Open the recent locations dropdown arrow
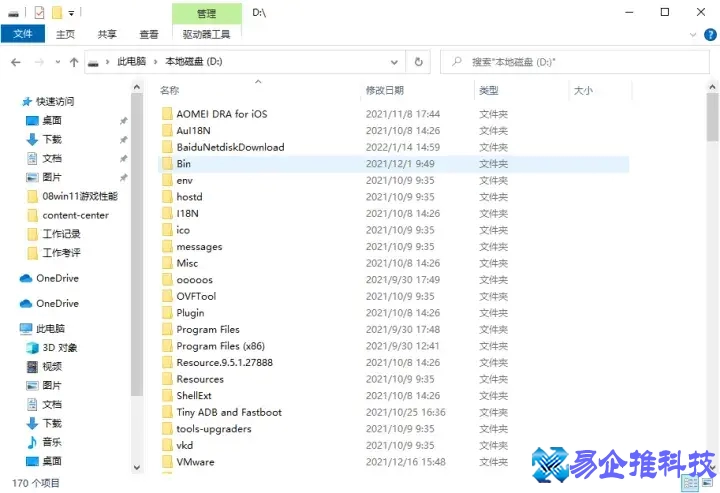Viewport: 720px width, 493px height. tap(57, 62)
